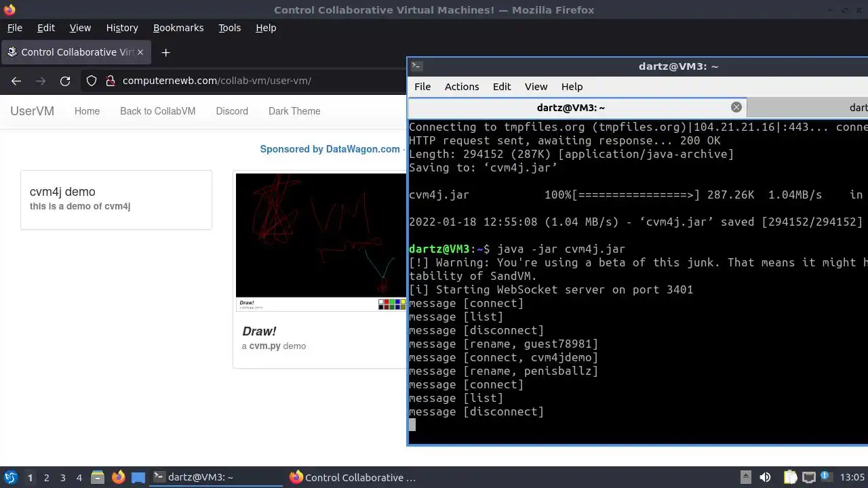
Task: Click 'a cvm.py demo' description text
Action: pos(274,346)
